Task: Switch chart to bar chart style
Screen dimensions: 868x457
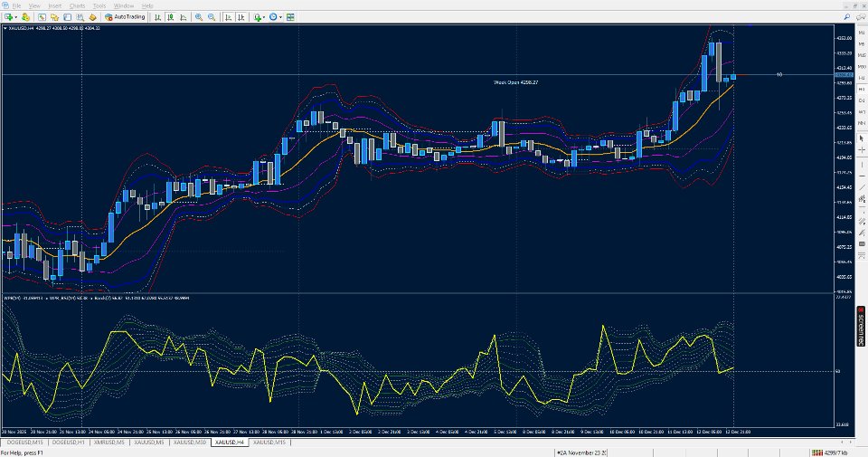Action: (157, 17)
